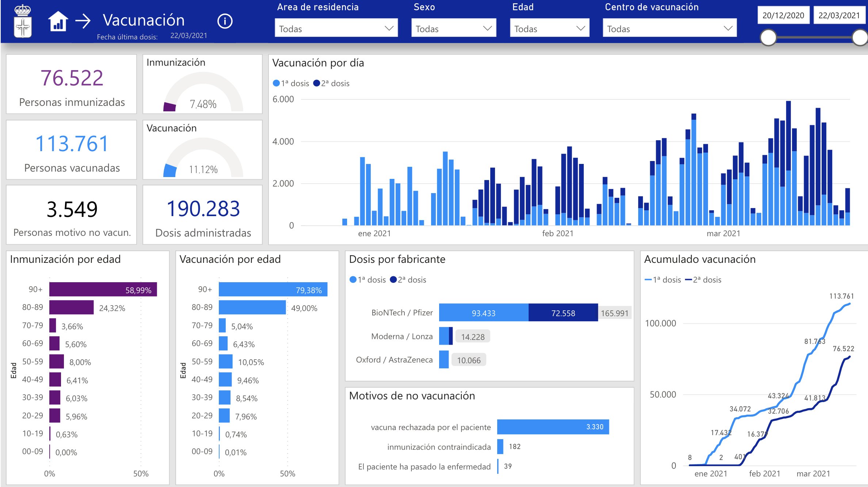The height and width of the screenshot is (487, 868).
Task: Open the Sexo dropdown
Action: 453,28
